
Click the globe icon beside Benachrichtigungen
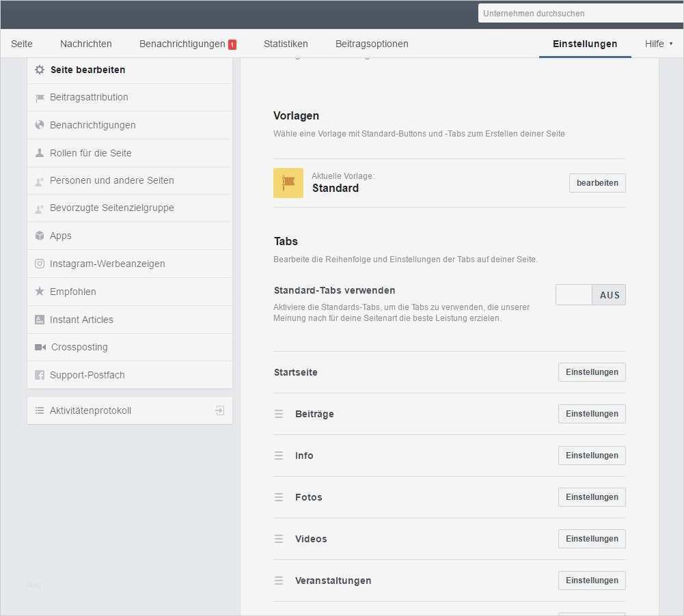(40, 125)
